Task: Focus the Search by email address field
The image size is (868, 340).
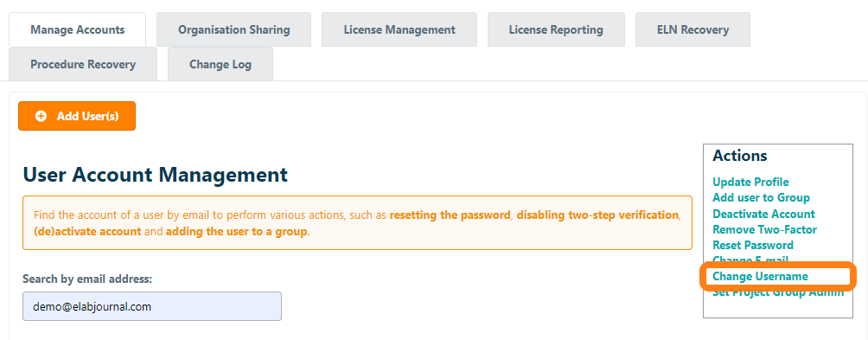Action: point(151,306)
